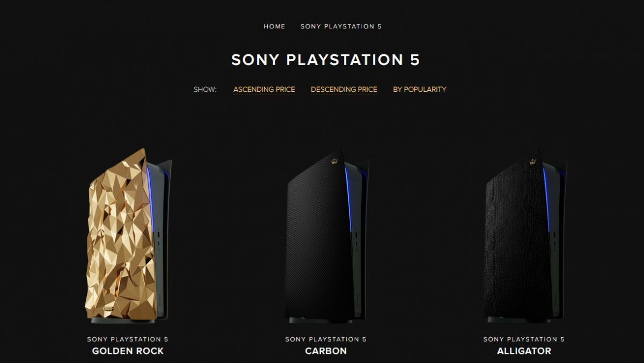Screen dimensions: 644x363
Task: Go to the HOME breadcrumb link
Action: coord(274,26)
